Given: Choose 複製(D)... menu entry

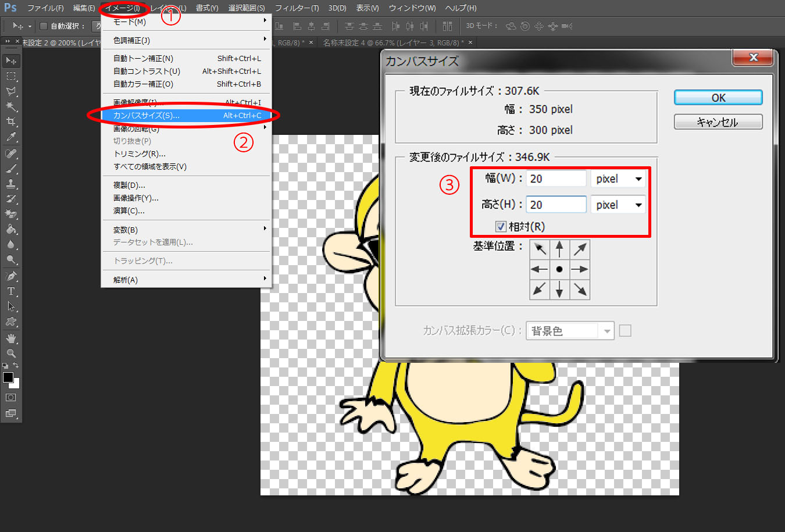Looking at the screenshot, I should 186,185.
